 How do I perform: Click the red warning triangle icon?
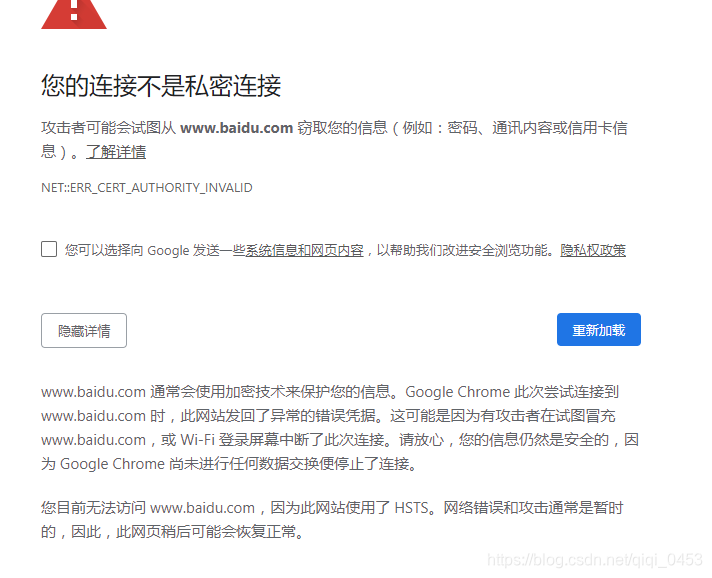[x=74, y=14]
